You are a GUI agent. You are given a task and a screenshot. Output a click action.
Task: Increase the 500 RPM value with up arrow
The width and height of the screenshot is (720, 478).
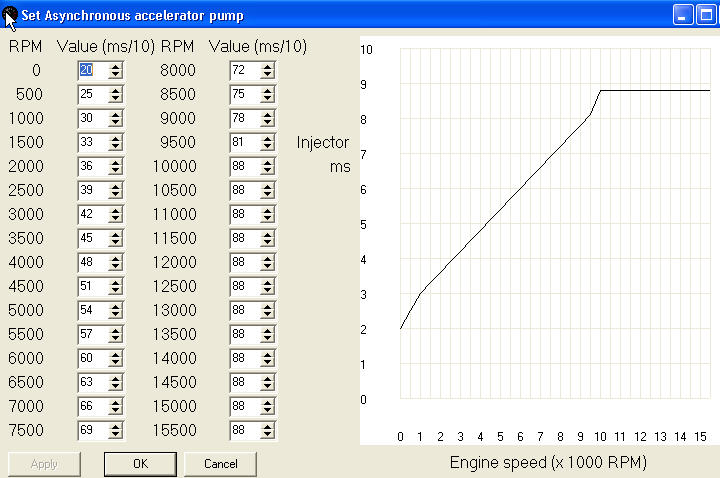tap(116, 90)
